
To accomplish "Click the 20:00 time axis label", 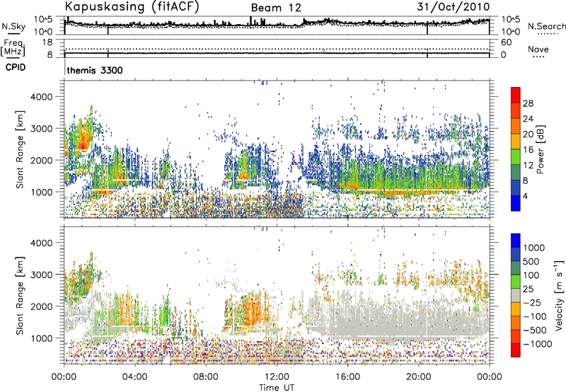I will tap(418, 376).
